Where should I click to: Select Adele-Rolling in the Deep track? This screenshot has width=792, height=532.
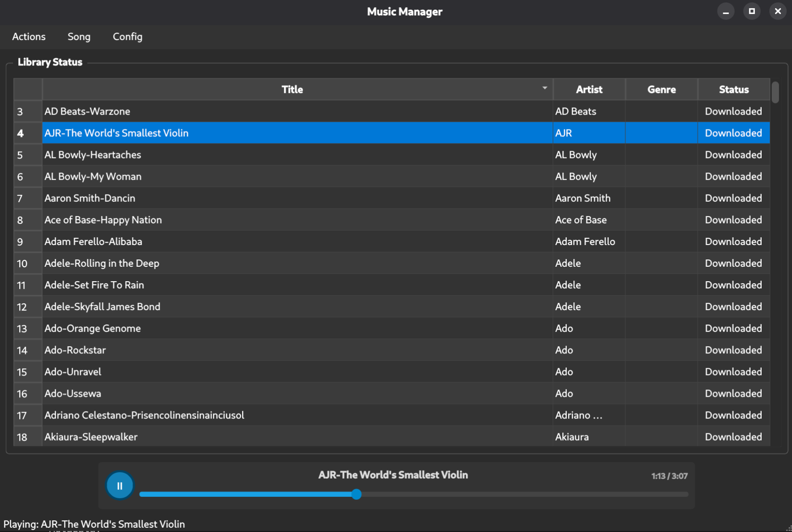pos(102,263)
